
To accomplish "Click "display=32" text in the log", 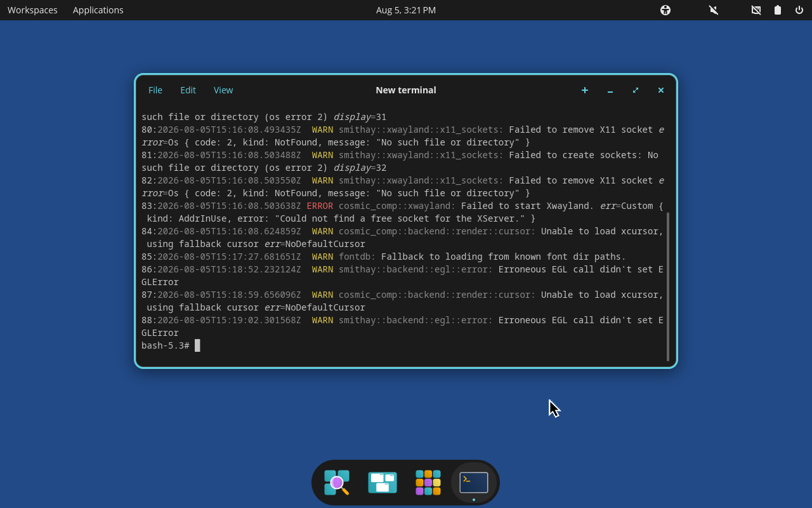I will coord(360,168).
